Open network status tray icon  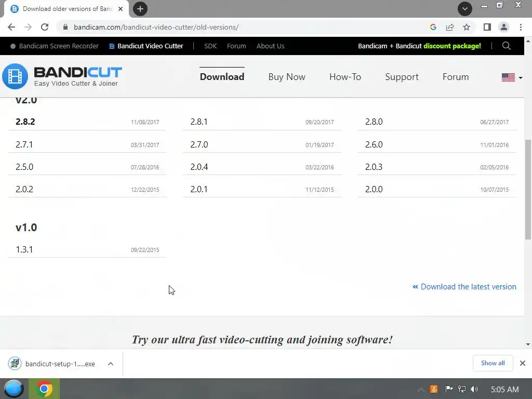coord(462,389)
